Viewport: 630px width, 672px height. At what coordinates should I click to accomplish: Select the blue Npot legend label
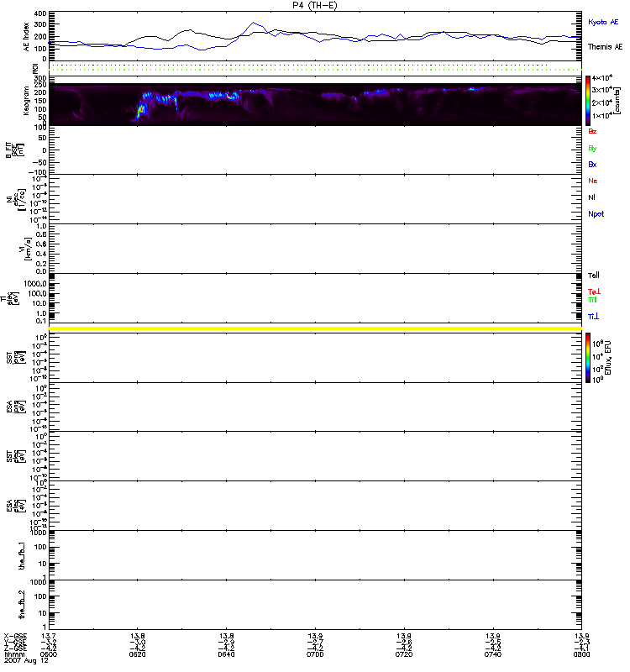click(x=596, y=214)
